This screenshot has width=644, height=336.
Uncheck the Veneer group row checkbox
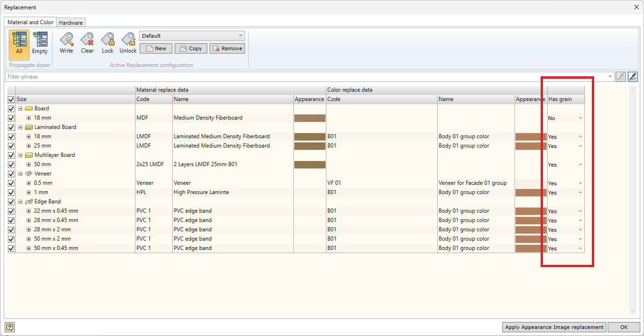tap(11, 174)
